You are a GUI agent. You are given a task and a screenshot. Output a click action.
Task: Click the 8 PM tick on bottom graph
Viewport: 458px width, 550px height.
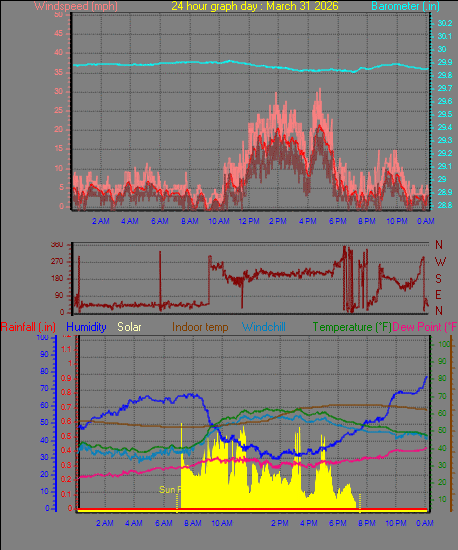367,523
